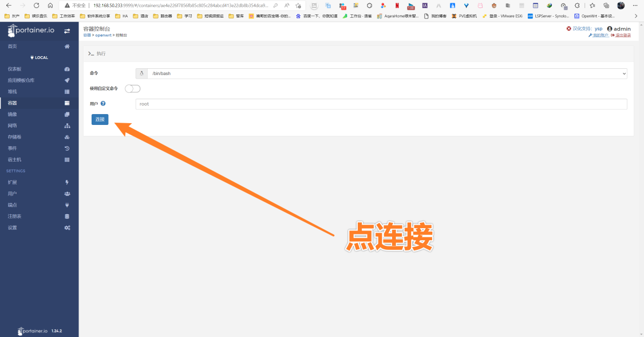Refresh the page using browser reload button
The image size is (644, 337).
point(36,5)
